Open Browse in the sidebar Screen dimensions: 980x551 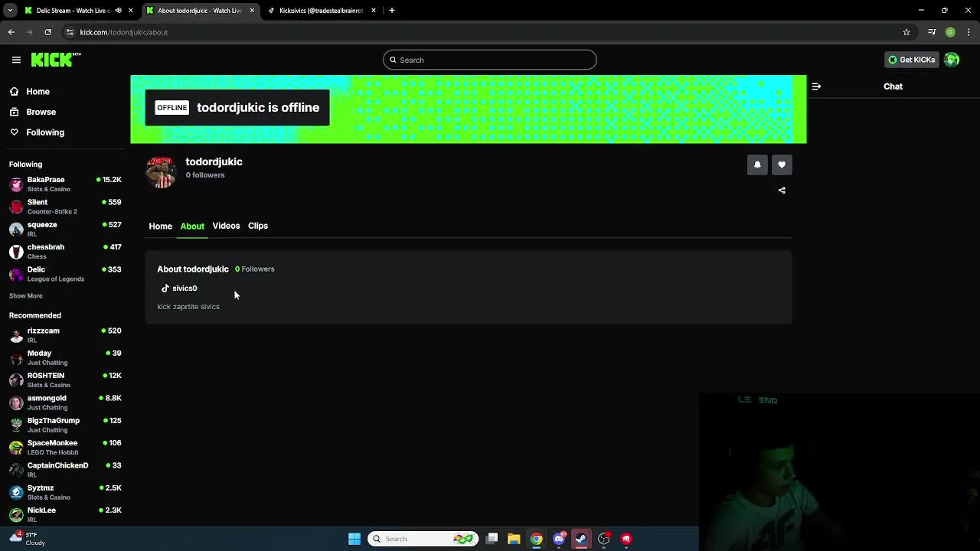coord(41,112)
